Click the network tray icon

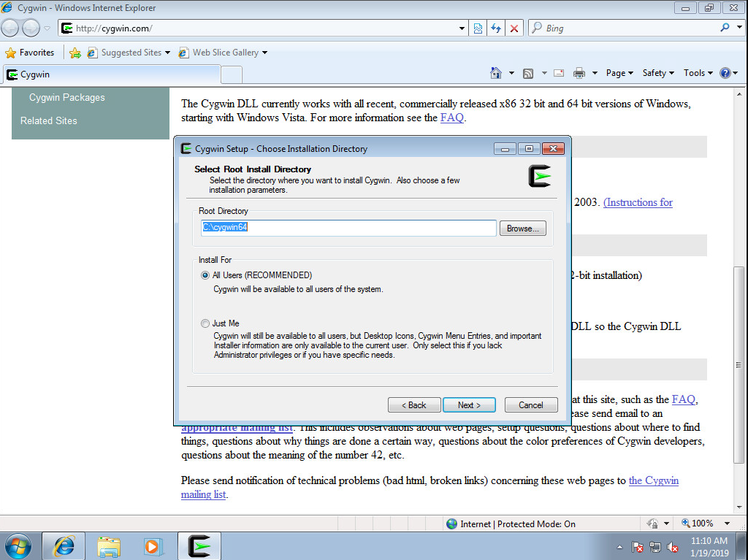(x=655, y=547)
